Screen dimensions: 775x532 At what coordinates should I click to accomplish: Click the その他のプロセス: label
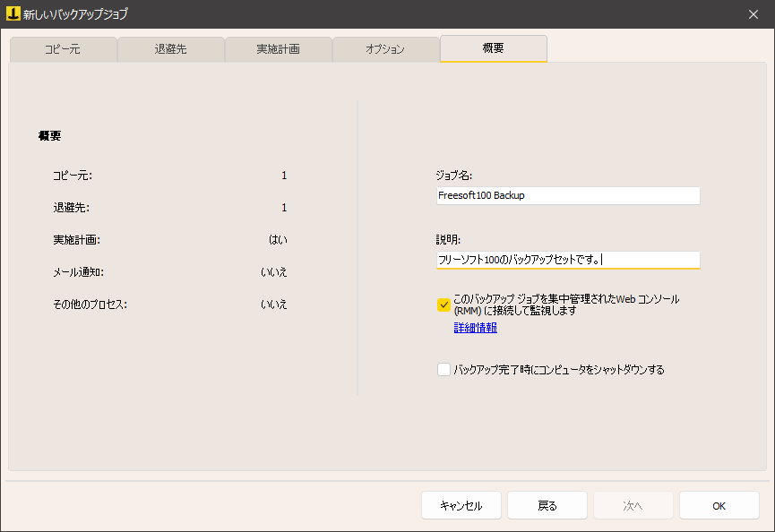pyautogui.click(x=90, y=305)
